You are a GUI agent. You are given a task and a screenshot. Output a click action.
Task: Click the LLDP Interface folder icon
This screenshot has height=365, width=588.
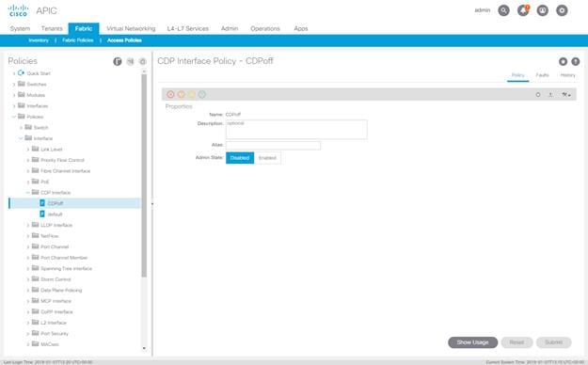pos(35,225)
